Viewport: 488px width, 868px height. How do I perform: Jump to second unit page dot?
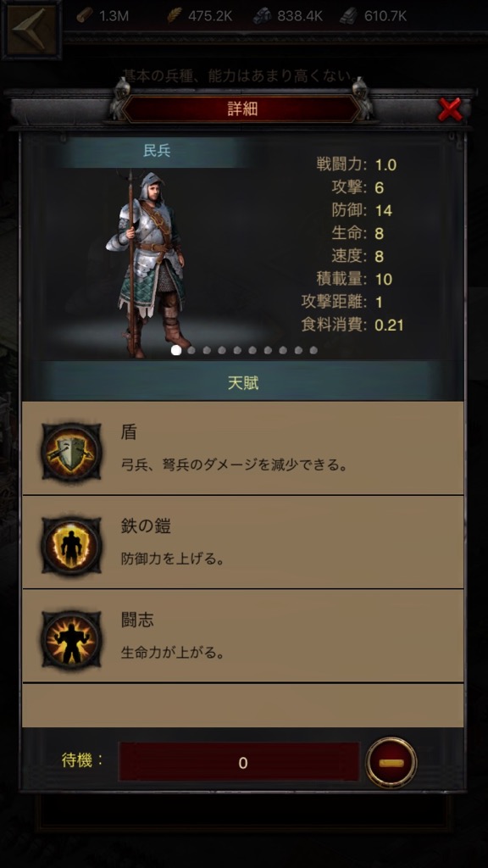[191, 350]
